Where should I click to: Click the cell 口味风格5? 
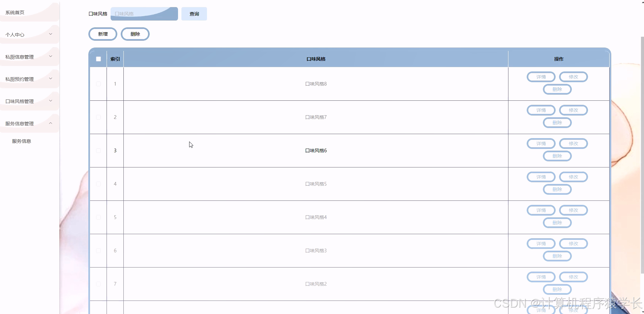(316, 184)
